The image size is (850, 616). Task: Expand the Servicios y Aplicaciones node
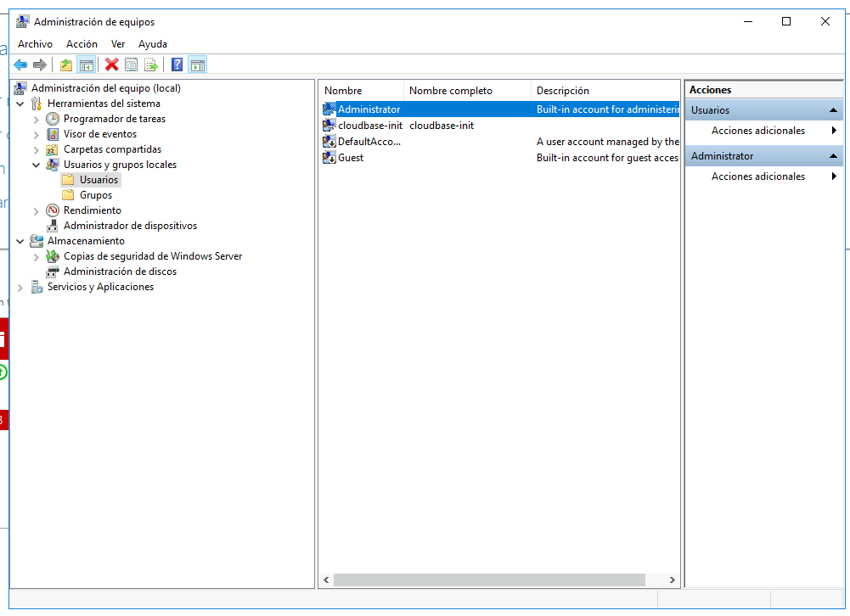[20, 287]
